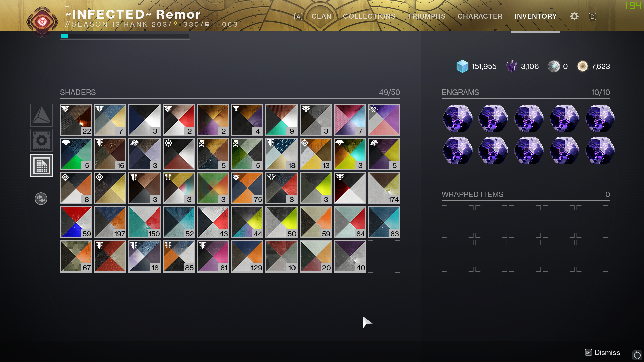The width and height of the screenshot is (644, 362).
Task: Click the purple Legendary Shards icon
Action: point(512,66)
